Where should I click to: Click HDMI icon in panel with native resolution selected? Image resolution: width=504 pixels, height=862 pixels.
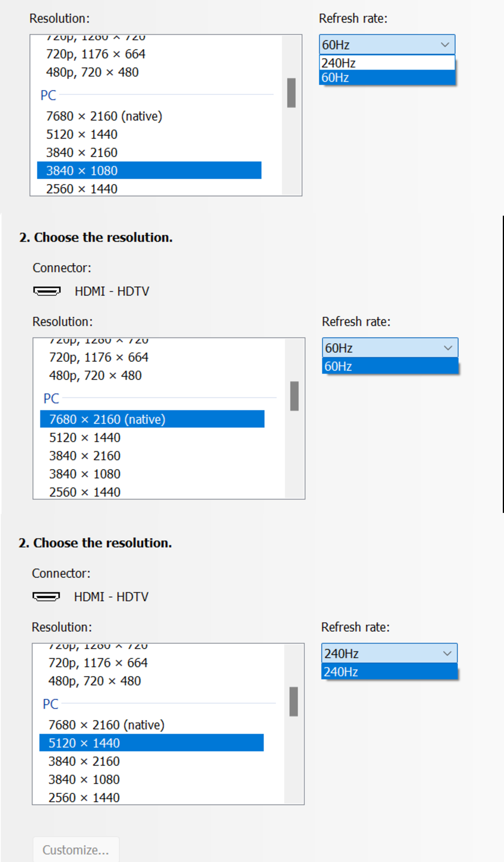point(47,291)
